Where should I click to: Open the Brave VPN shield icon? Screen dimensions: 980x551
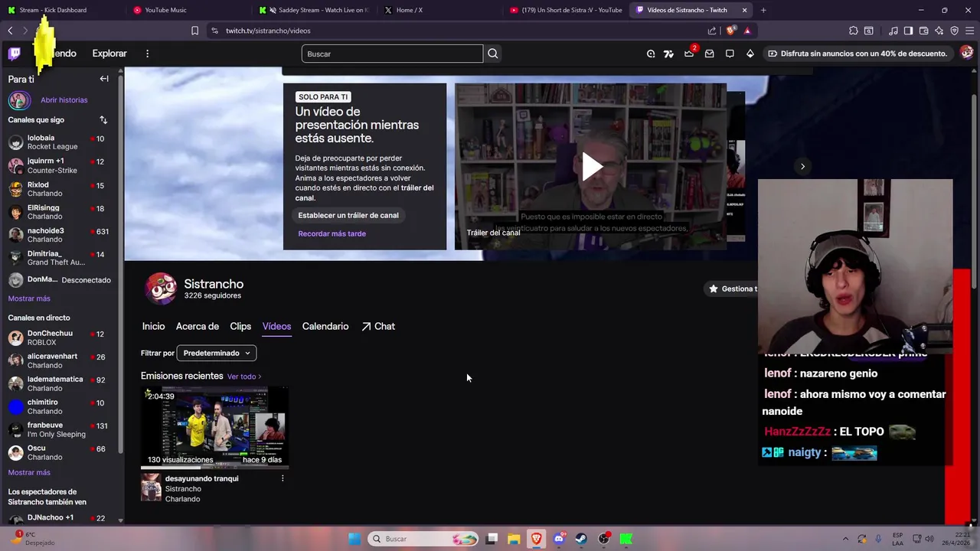point(955,31)
